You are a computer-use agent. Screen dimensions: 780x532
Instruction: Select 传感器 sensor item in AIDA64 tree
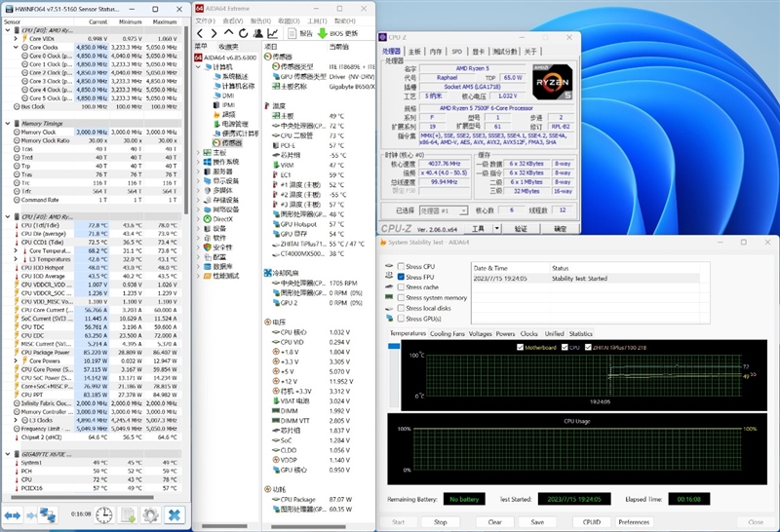231,142
